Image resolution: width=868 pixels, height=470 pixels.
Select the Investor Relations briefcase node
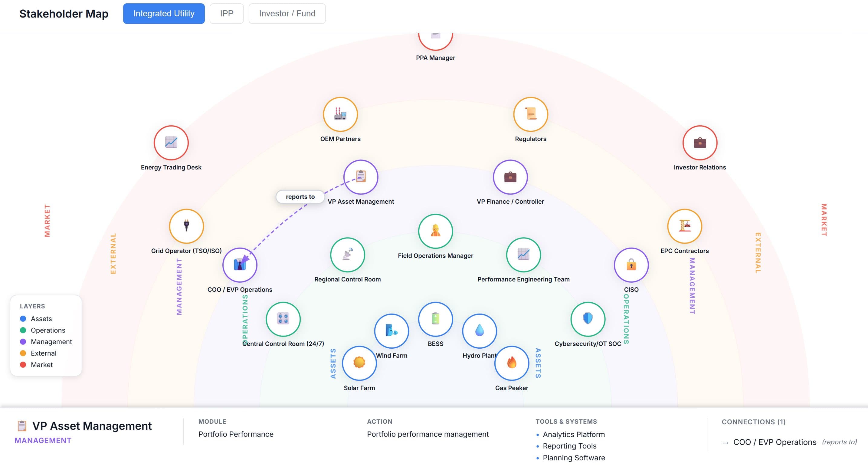(x=700, y=143)
